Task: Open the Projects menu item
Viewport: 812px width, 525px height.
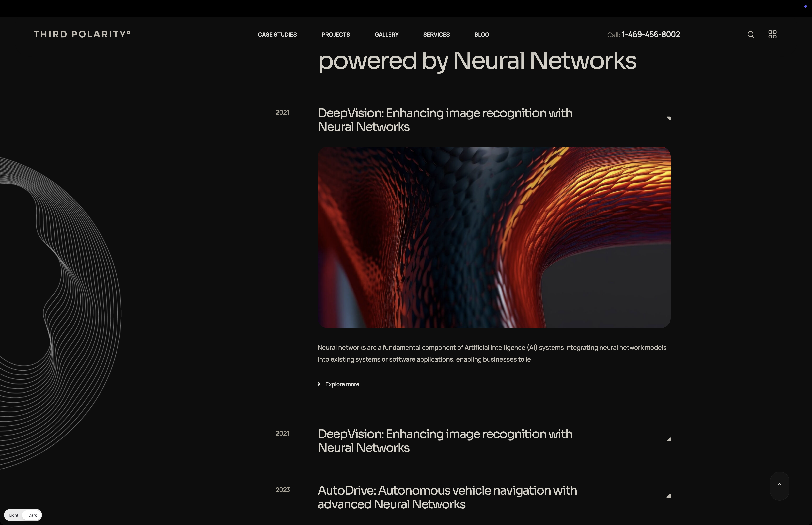Action: [336, 34]
